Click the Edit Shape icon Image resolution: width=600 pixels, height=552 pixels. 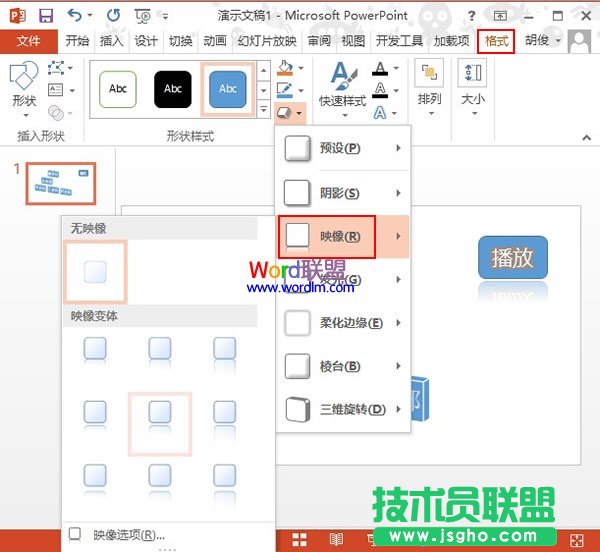click(x=56, y=68)
